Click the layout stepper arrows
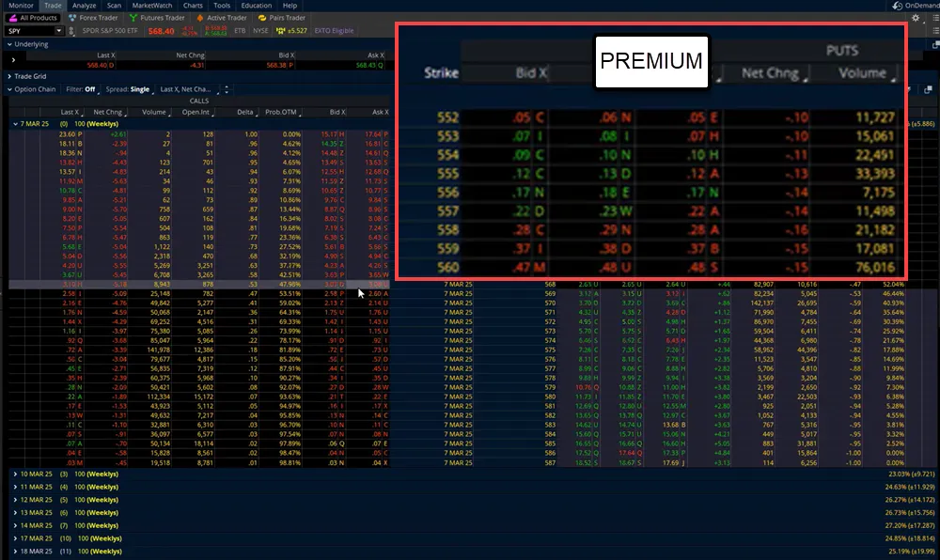940x560 pixels. pyautogui.click(x=227, y=89)
